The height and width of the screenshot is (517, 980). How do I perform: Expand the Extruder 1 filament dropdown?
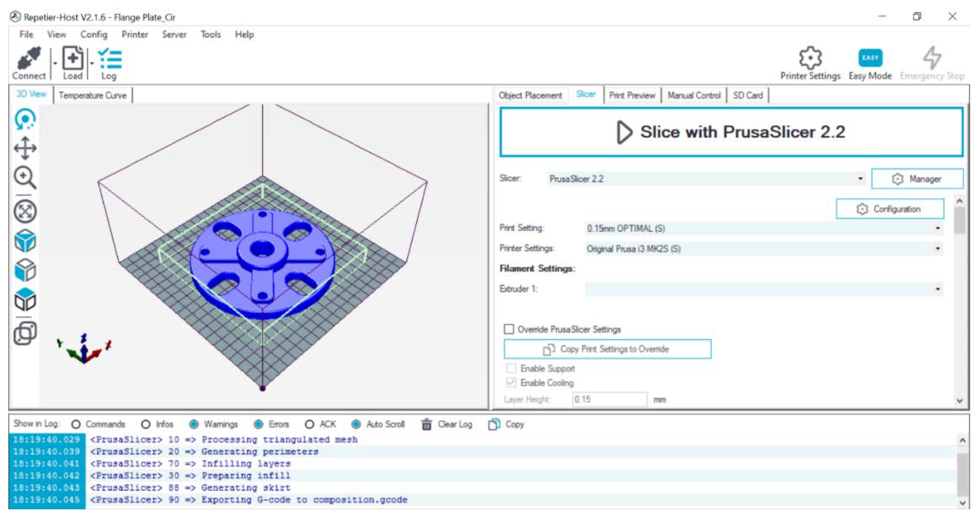point(764,289)
